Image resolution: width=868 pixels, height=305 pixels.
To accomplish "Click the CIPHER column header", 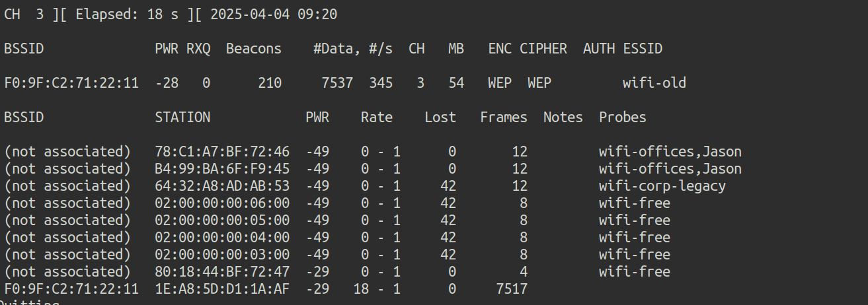I will point(543,49).
